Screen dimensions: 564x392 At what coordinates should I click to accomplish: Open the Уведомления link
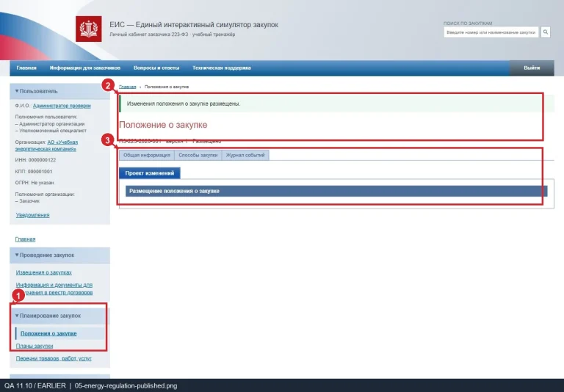coord(33,215)
